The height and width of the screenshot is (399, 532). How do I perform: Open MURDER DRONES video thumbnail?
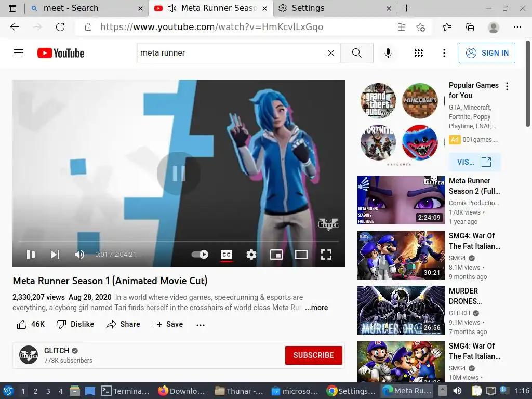pyautogui.click(x=401, y=310)
